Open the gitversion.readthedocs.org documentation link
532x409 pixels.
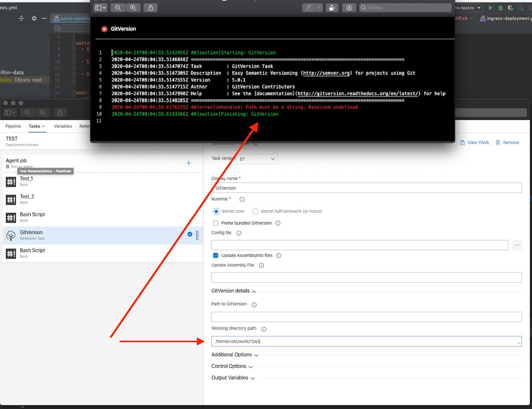click(x=359, y=94)
